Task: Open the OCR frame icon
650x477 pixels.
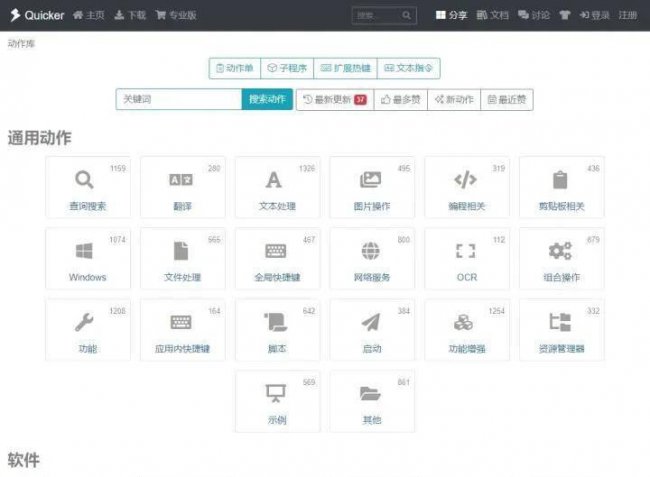Action: 466,251
